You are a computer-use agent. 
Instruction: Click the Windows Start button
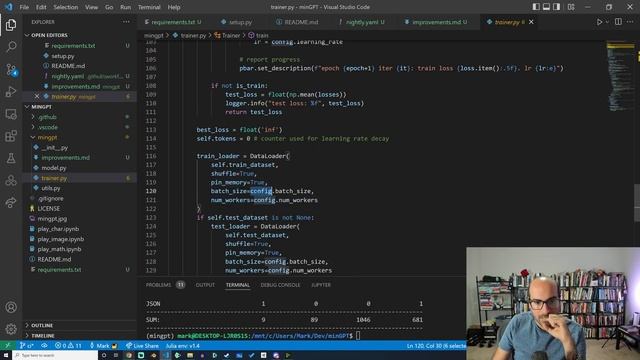click(6, 356)
